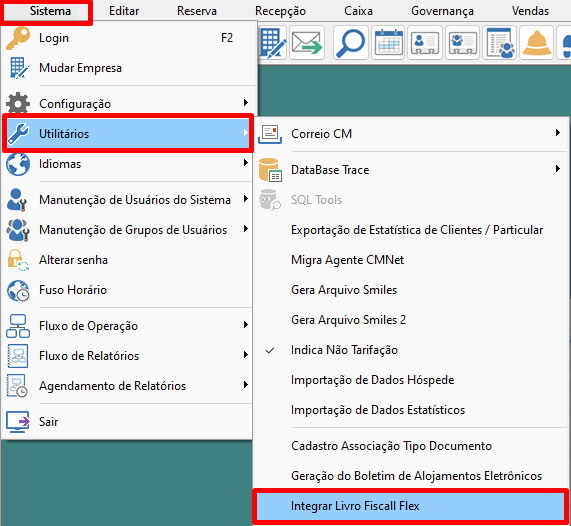The height and width of the screenshot is (526, 571).
Task: Expand the Agendamento de Relatórios submenu arrow
Action: (246, 384)
